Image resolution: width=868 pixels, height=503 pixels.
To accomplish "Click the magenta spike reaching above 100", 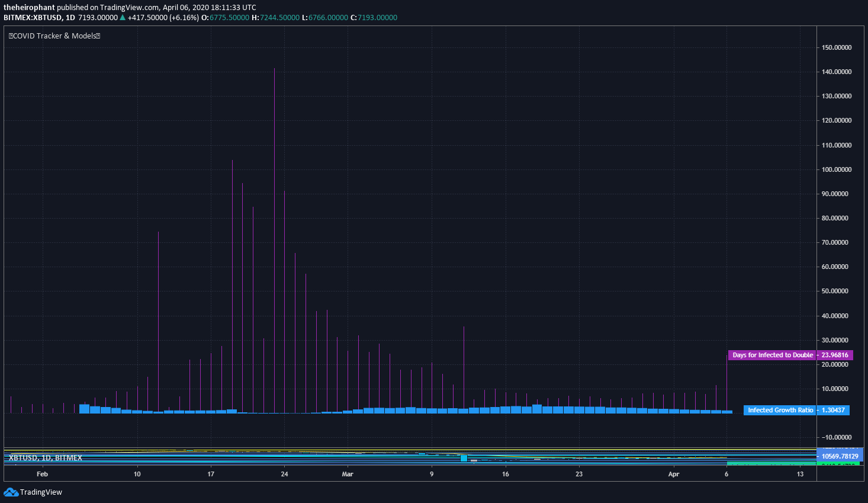I will pyautogui.click(x=232, y=284).
